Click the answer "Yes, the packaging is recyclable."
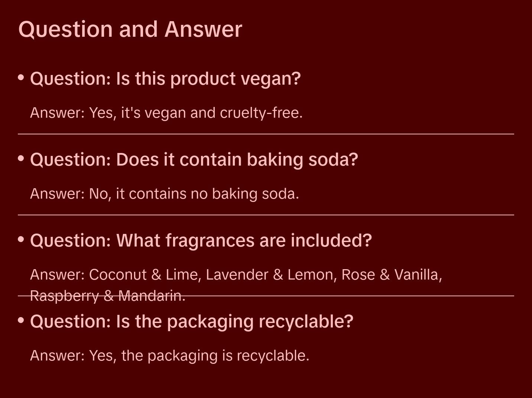The height and width of the screenshot is (398, 532). (x=169, y=356)
